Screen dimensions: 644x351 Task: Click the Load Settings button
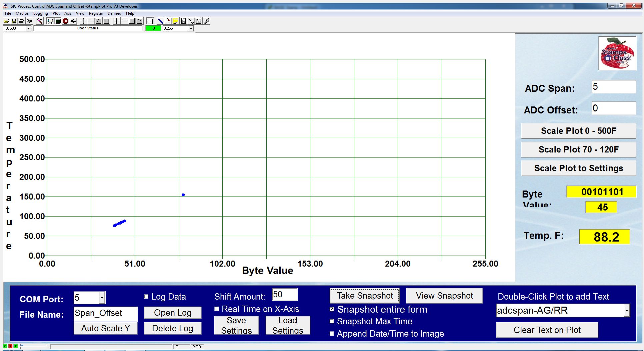pos(288,325)
